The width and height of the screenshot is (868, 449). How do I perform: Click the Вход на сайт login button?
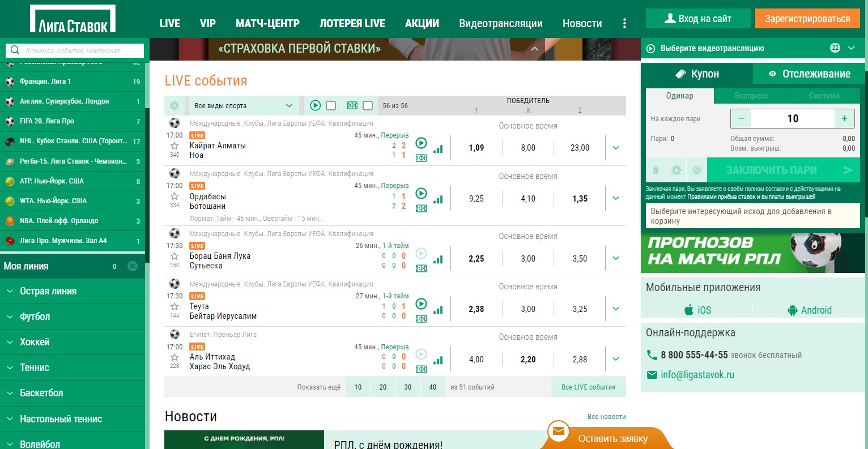coord(698,19)
